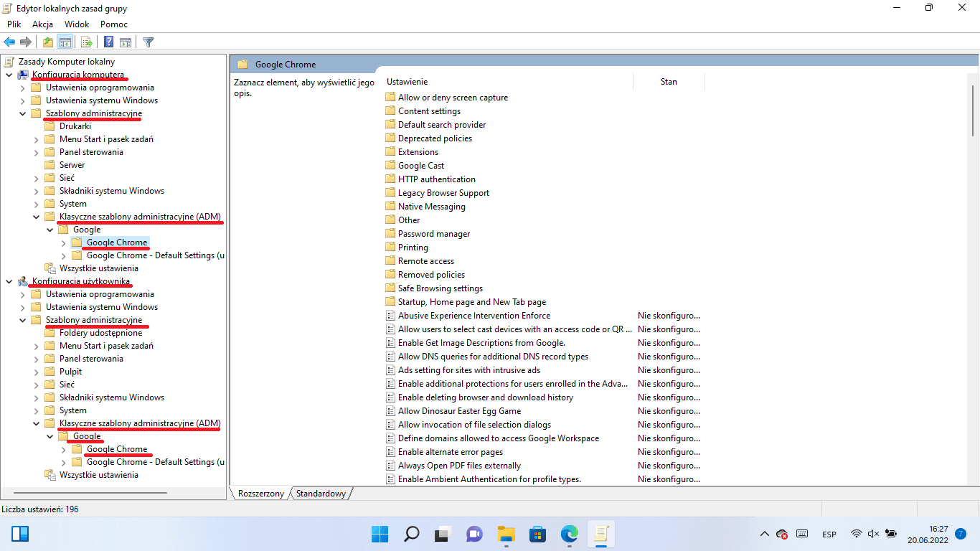Select Wszystkie ustawienia under Konfiguracja komputera

(x=99, y=268)
